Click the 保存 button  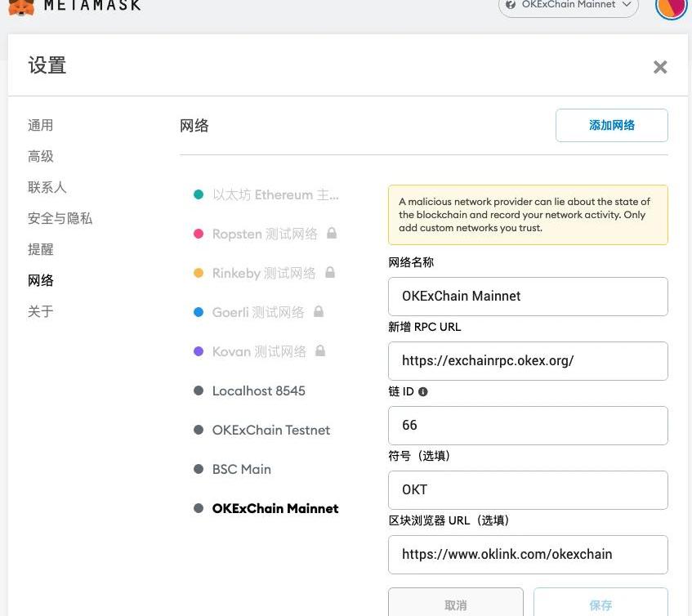pos(600,604)
